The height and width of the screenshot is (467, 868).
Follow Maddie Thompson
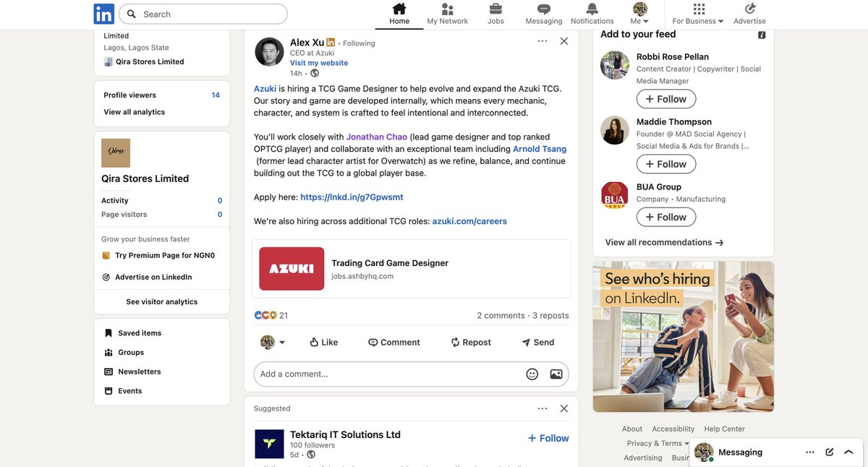(666, 164)
